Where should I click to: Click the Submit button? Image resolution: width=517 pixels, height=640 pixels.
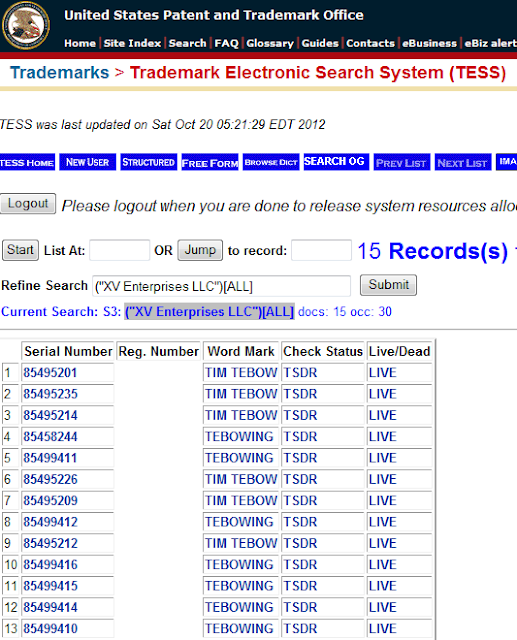point(388,284)
